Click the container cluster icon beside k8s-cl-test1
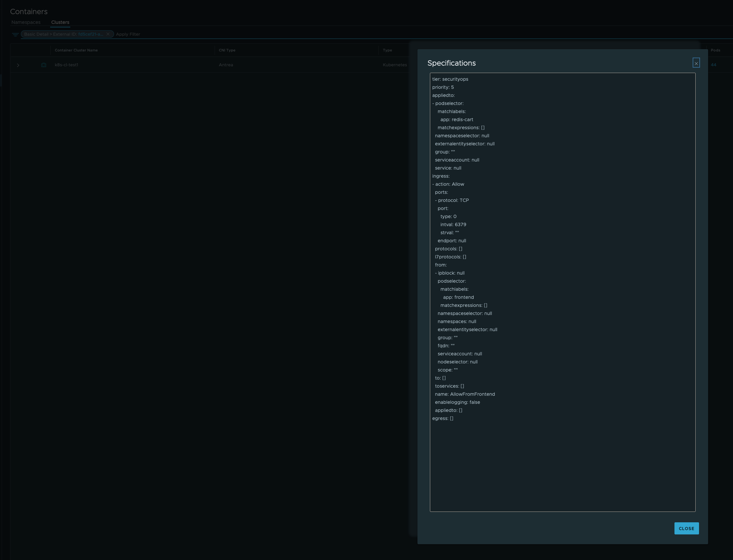The width and height of the screenshot is (733, 560). (x=44, y=65)
